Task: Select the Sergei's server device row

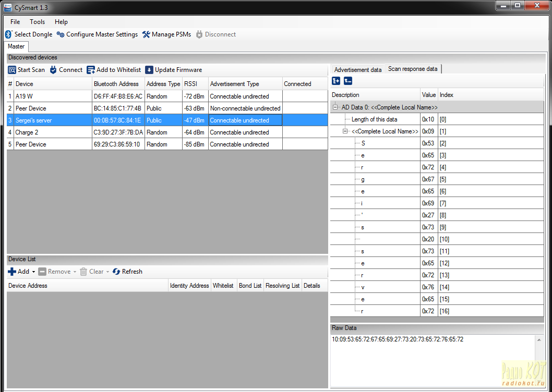Action: tap(167, 120)
